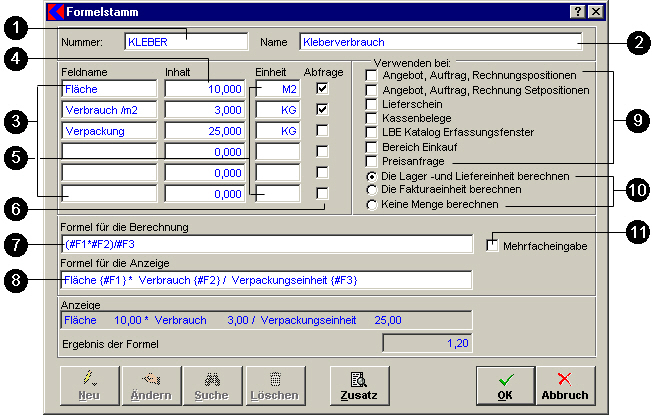
Task: Toggle Abfrage checkbox for Fläche row
Action: (322, 89)
